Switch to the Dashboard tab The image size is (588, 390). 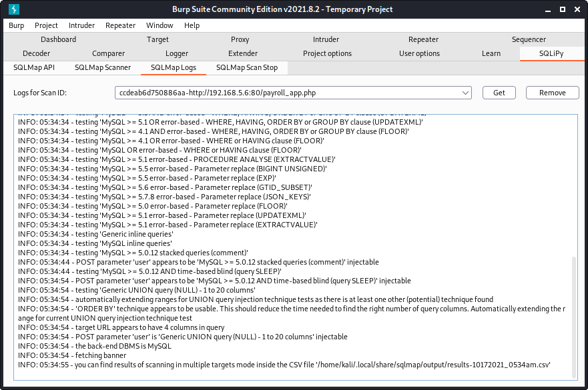click(x=58, y=39)
